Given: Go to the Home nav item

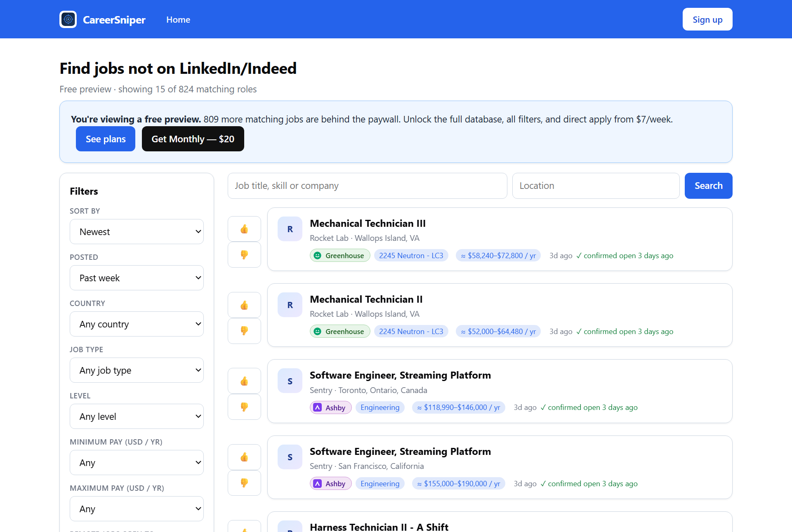Looking at the screenshot, I should pos(178,19).
